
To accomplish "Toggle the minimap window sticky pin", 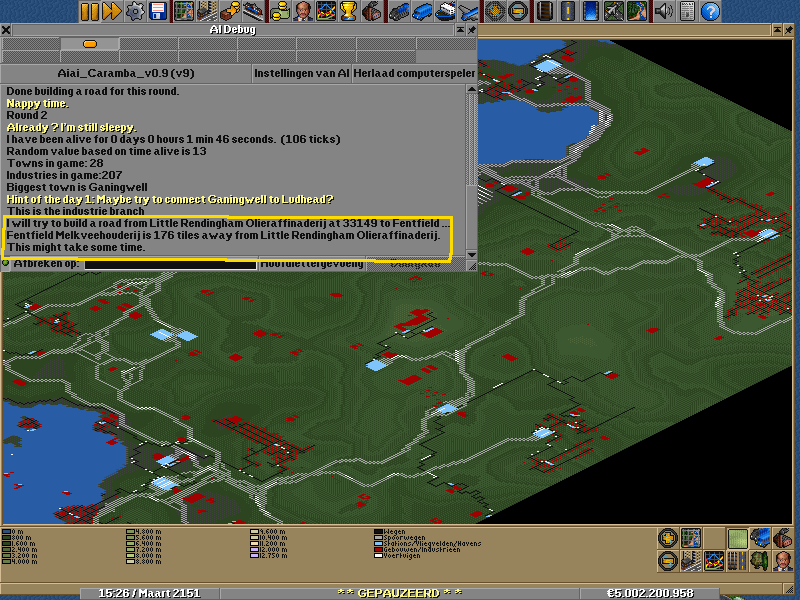I will 788,30.
